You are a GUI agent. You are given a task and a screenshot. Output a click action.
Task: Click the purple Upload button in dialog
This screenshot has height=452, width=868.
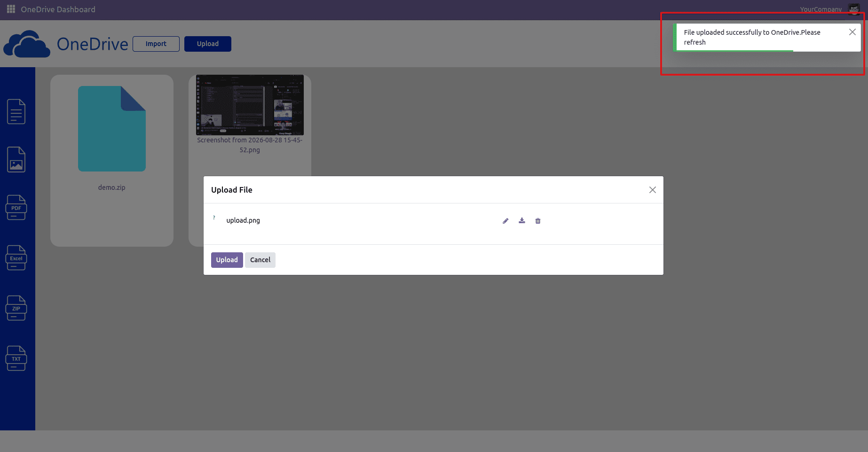[227, 260]
